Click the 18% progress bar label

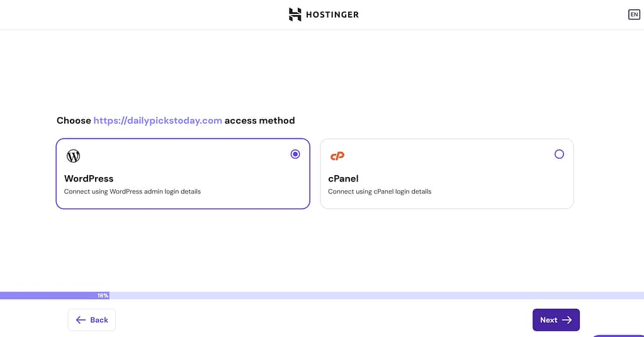pos(103,295)
